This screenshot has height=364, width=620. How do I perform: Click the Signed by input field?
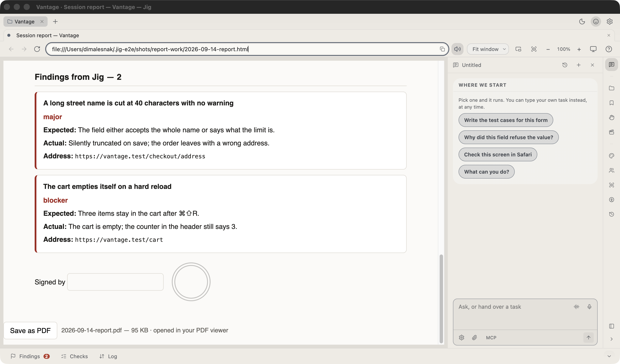pos(115,282)
